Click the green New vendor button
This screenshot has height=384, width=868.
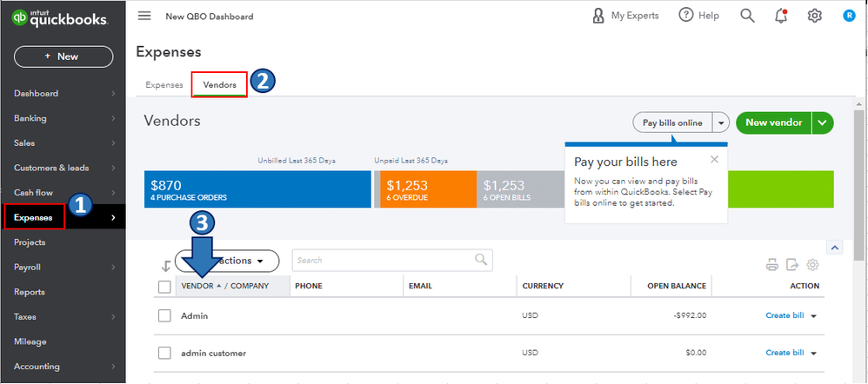(773, 123)
